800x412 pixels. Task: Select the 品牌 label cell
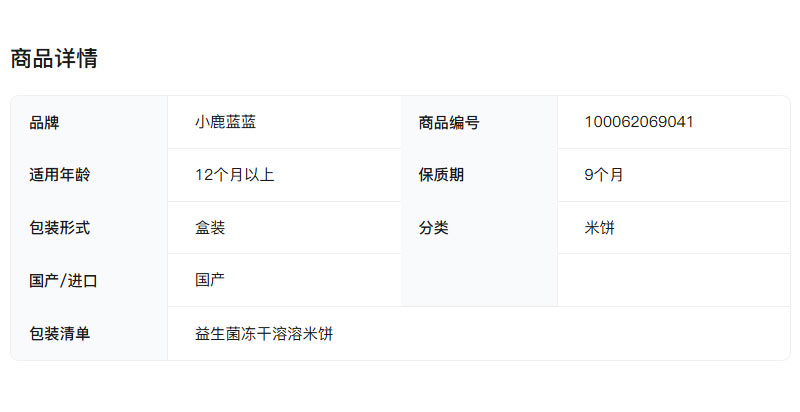click(x=45, y=123)
